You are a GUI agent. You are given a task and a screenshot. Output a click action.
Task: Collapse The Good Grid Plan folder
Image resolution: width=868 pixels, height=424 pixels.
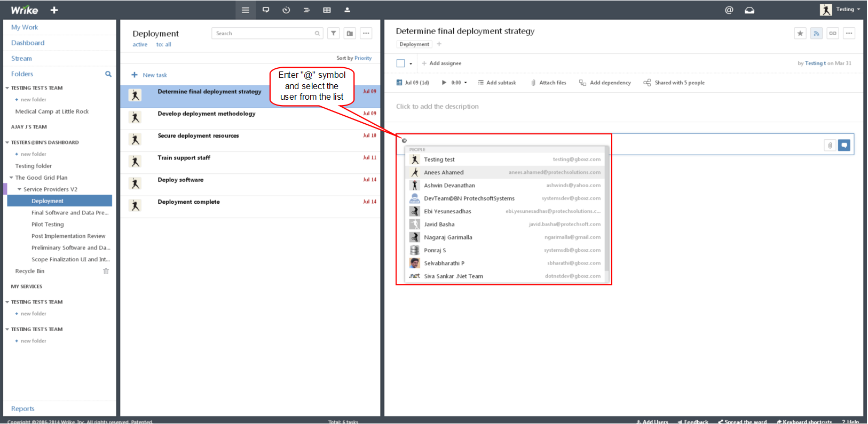[11, 178]
